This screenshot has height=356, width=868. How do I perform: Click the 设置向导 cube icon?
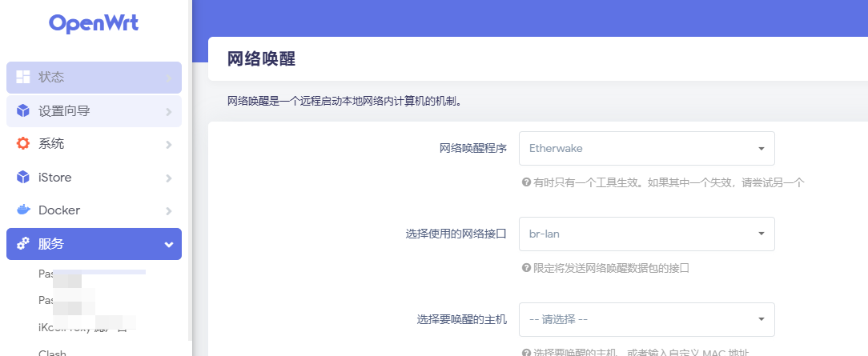point(23,111)
